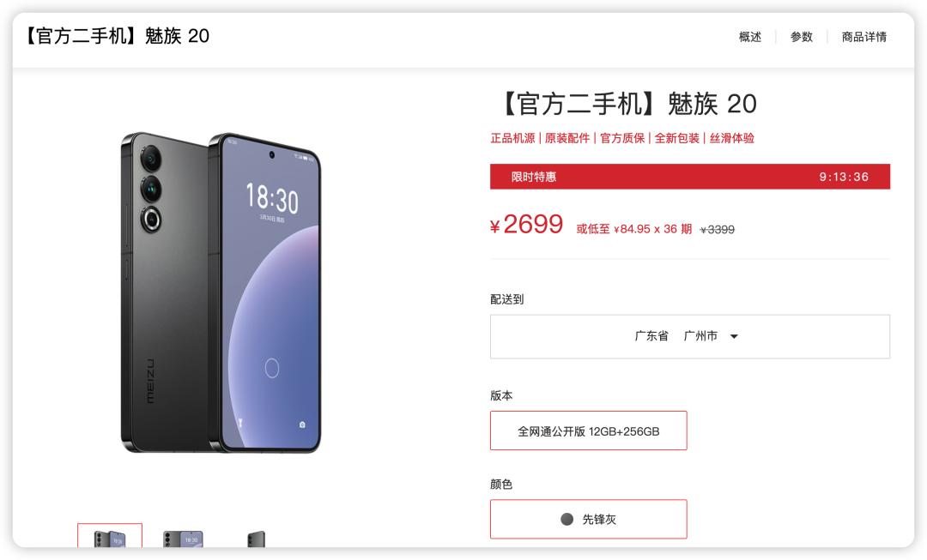Click the main Meizu 20 product image
The image size is (927, 560).
tap(221, 292)
